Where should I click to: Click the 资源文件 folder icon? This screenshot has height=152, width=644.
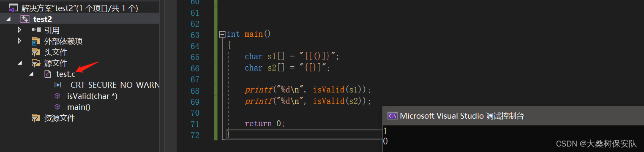(x=36, y=118)
